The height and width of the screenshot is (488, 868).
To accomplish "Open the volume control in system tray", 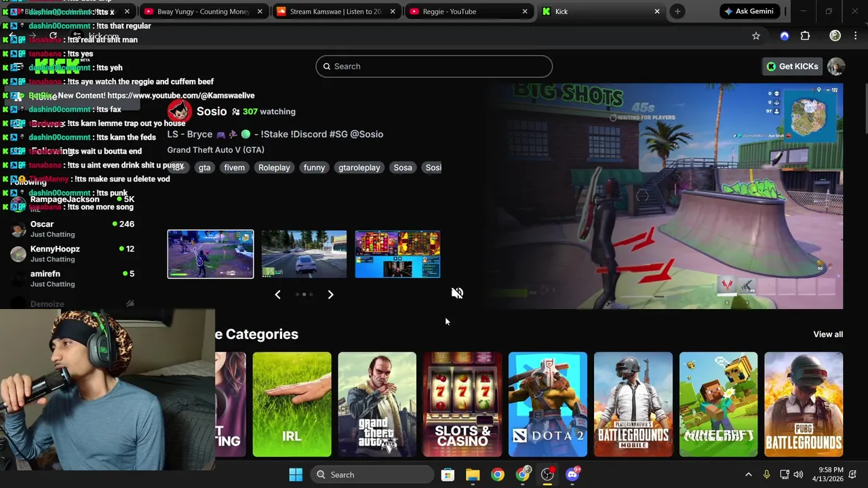I will pos(798,475).
